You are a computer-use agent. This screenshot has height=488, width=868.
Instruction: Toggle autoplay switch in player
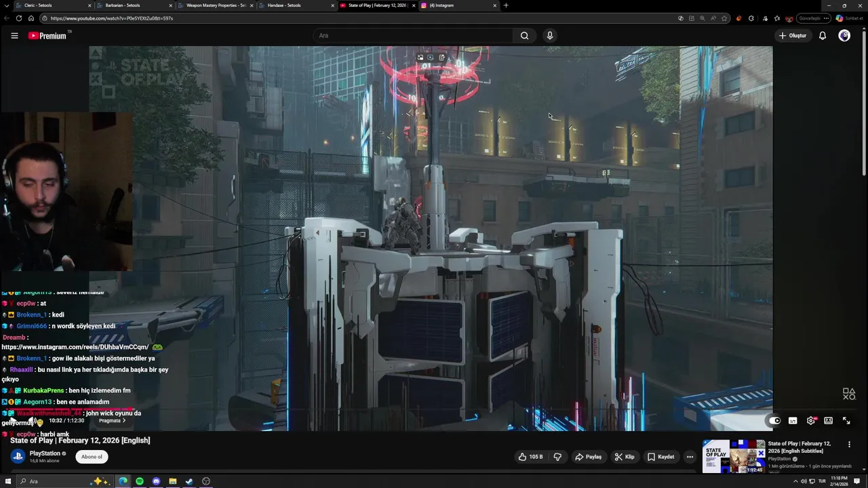774,421
